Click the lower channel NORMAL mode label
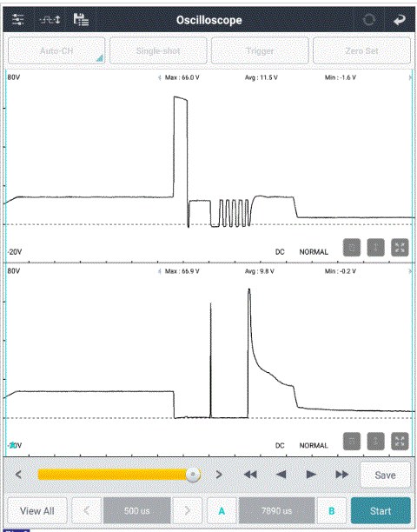 314,445
